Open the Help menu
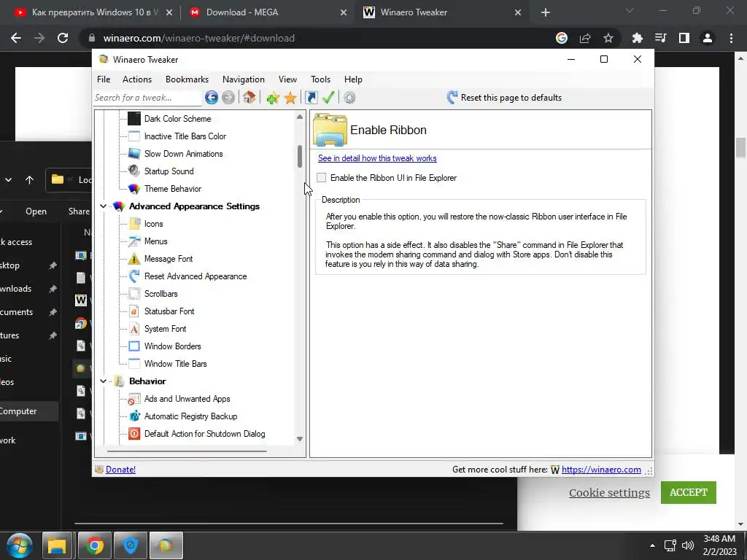The image size is (747, 560). tap(353, 79)
